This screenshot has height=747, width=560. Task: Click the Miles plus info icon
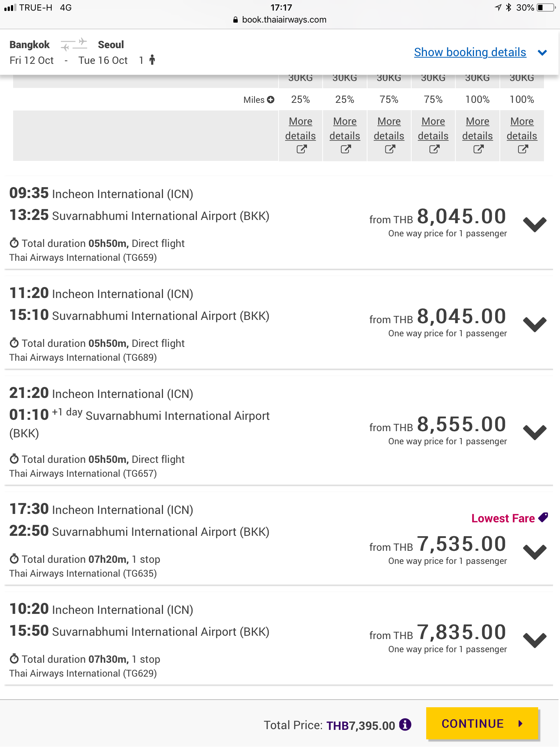pyautogui.click(x=271, y=100)
